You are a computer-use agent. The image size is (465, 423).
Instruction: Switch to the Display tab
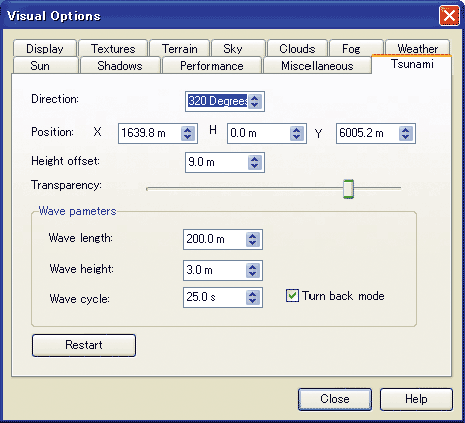click(x=45, y=49)
